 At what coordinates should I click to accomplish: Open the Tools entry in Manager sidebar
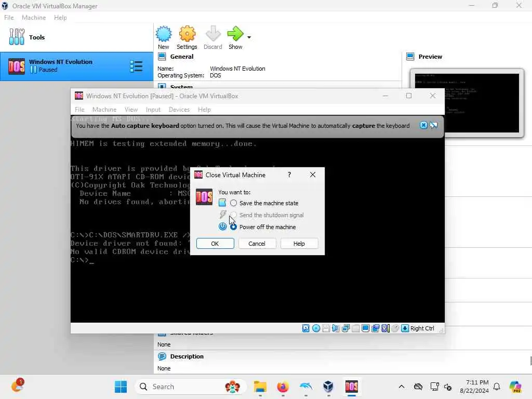77,37
